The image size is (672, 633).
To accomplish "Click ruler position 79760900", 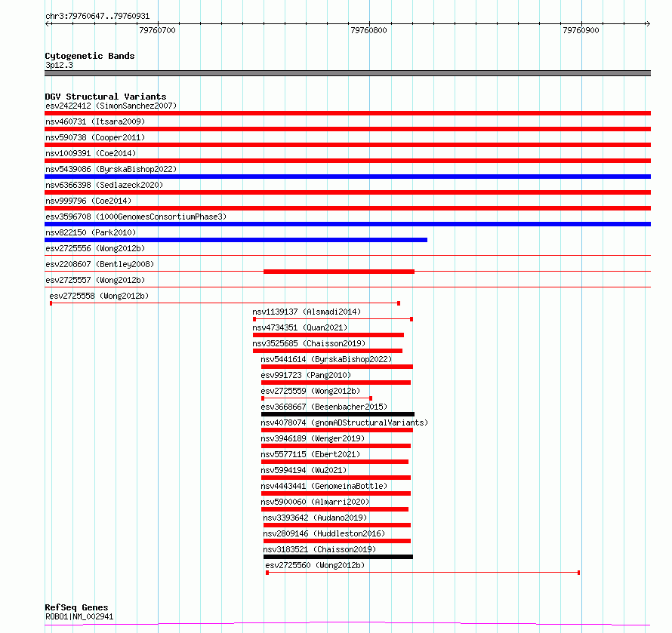I will tap(581, 30).
